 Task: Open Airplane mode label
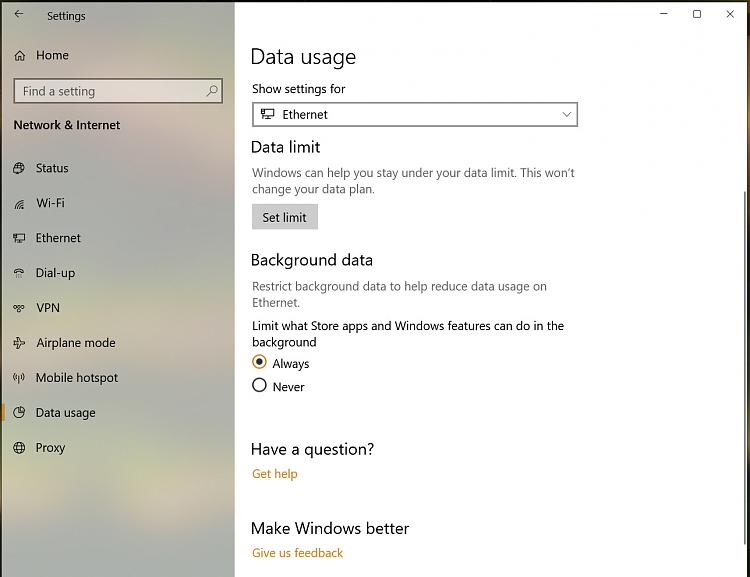[x=76, y=343]
